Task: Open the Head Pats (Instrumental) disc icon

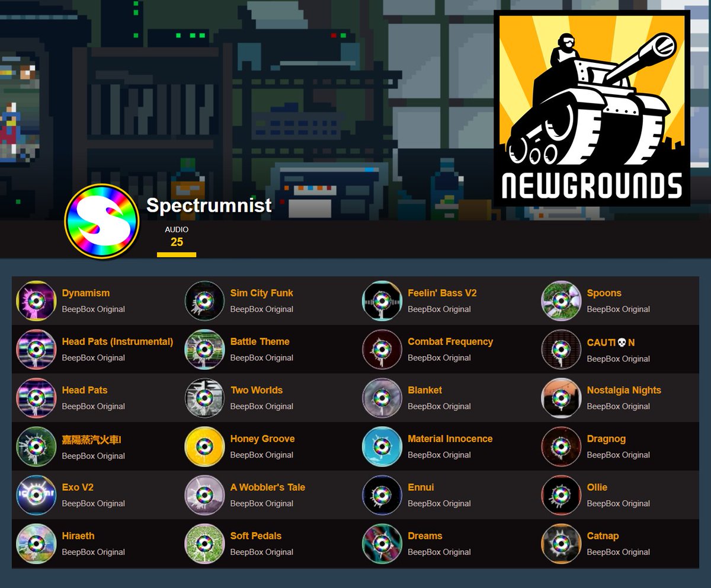Action: [36, 349]
